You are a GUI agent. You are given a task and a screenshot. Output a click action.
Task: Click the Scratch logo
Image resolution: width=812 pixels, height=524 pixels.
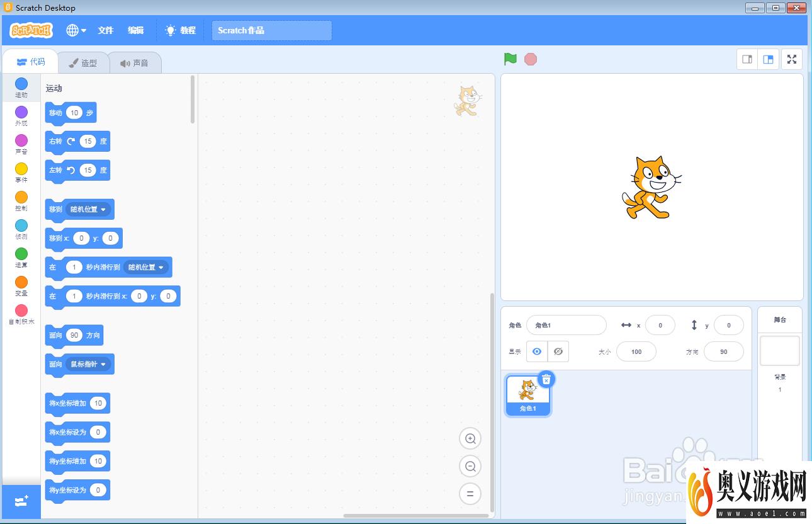tap(31, 30)
